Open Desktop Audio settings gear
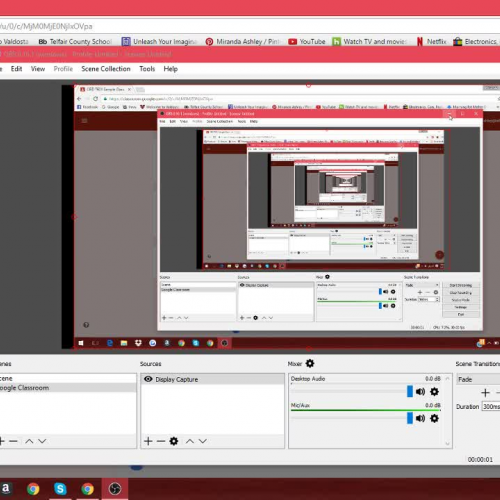500x500 pixels. pos(434,392)
